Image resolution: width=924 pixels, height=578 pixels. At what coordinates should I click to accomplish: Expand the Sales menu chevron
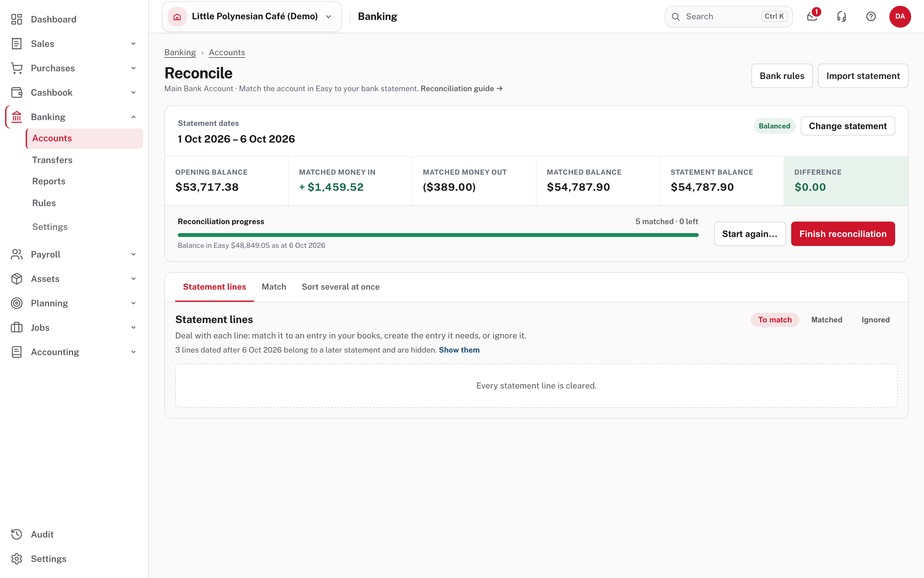(133, 44)
